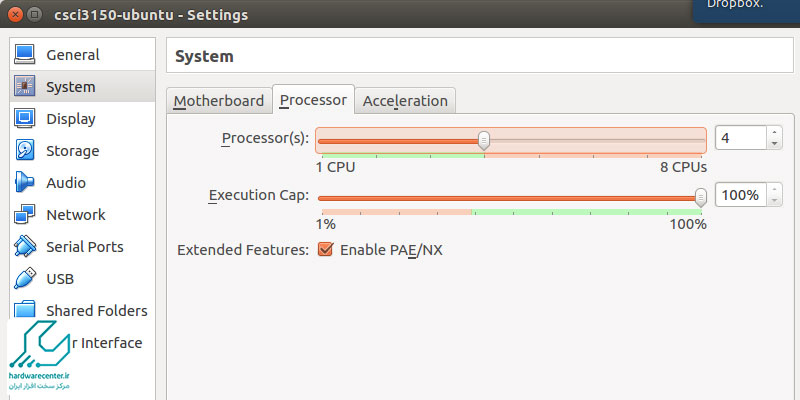Select the Processor tab
Viewport: 800px width, 400px height.
click(313, 100)
